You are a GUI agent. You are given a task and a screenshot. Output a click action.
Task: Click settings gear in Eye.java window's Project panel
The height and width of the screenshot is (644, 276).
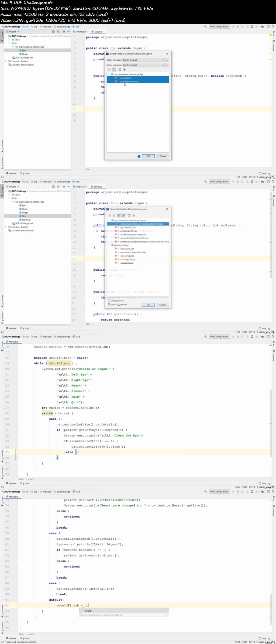coord(64,32)
